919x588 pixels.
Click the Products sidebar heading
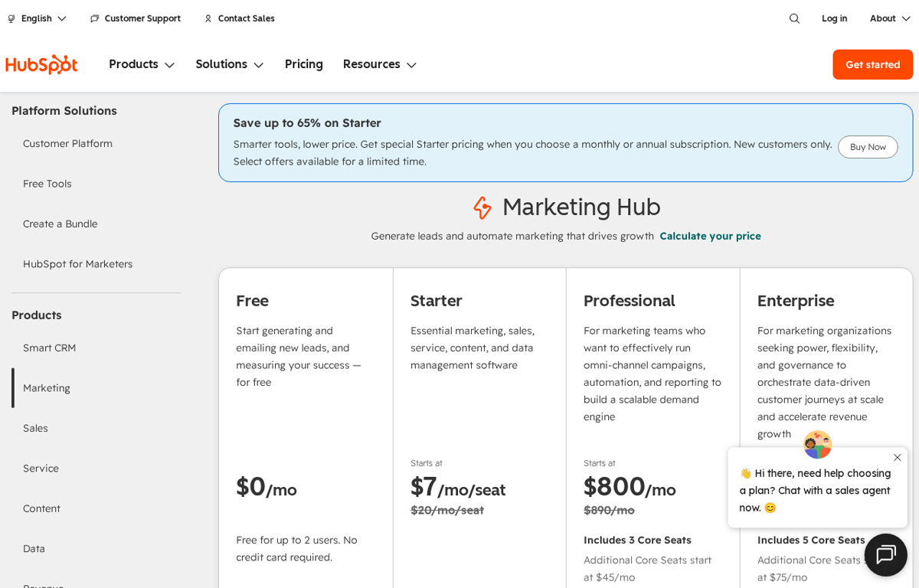pyautogui.click(x=37, y=315)
